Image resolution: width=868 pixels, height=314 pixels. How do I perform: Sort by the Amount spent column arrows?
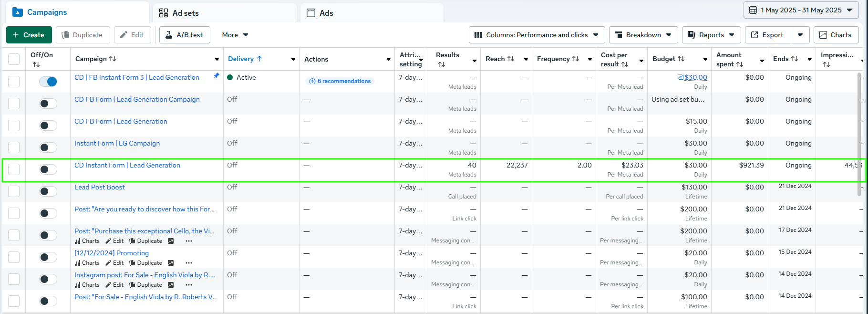(x=740, y=64)
